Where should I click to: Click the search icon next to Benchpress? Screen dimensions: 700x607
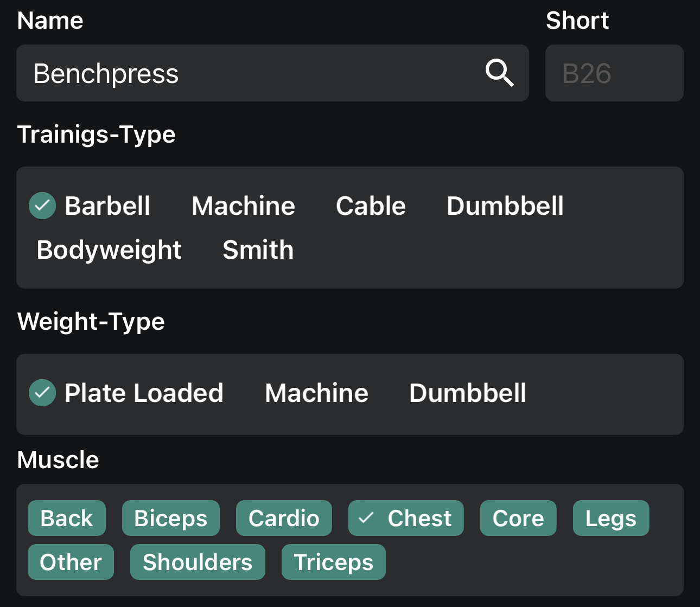(499, 73)
